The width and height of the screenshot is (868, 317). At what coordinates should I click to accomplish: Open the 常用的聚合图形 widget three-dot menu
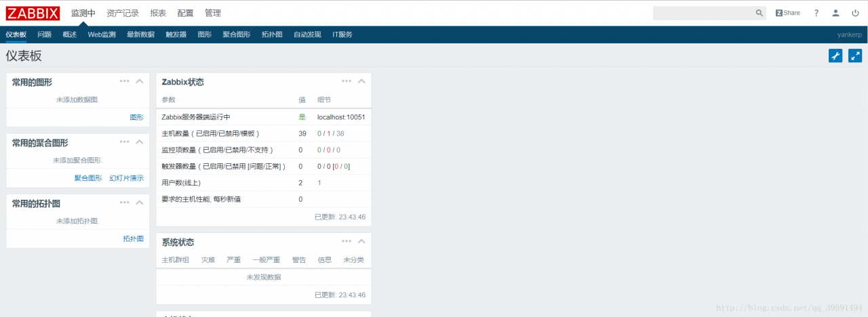[x=125, y=142]
